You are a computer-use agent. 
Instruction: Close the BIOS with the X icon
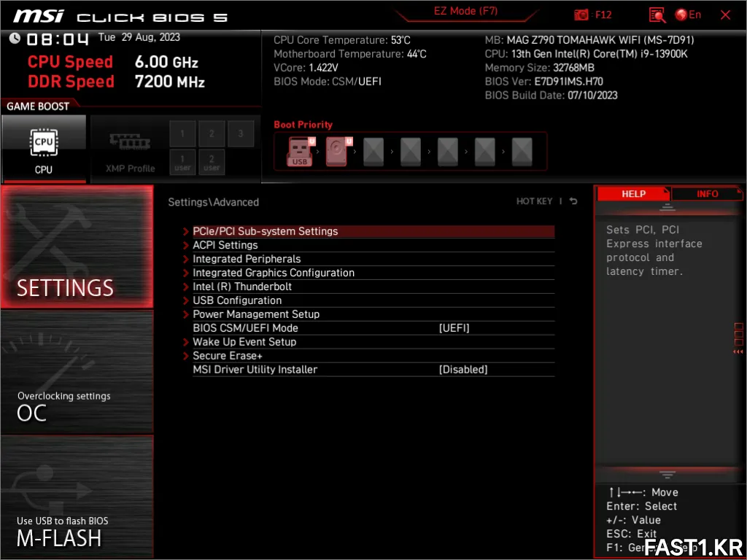point(725,15)
